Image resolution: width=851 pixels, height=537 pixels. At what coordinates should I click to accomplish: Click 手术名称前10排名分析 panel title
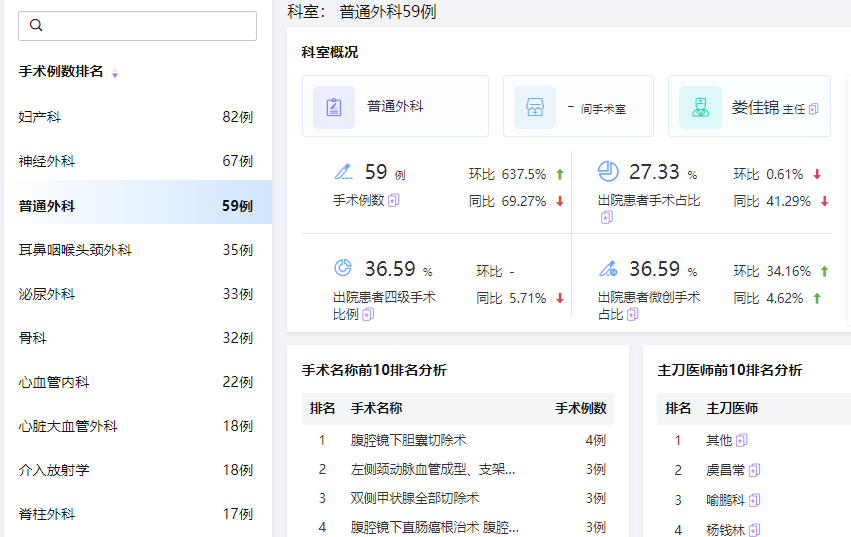tap(374, 370)
